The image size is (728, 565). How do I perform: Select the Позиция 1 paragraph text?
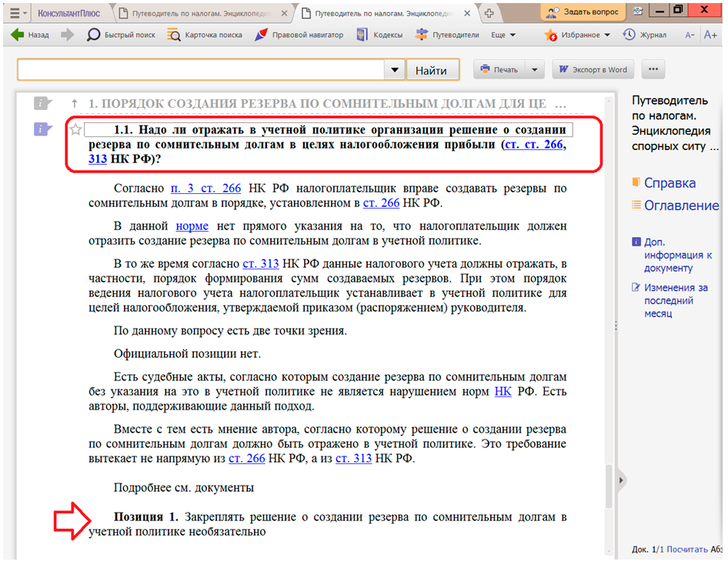coord(327,524)
